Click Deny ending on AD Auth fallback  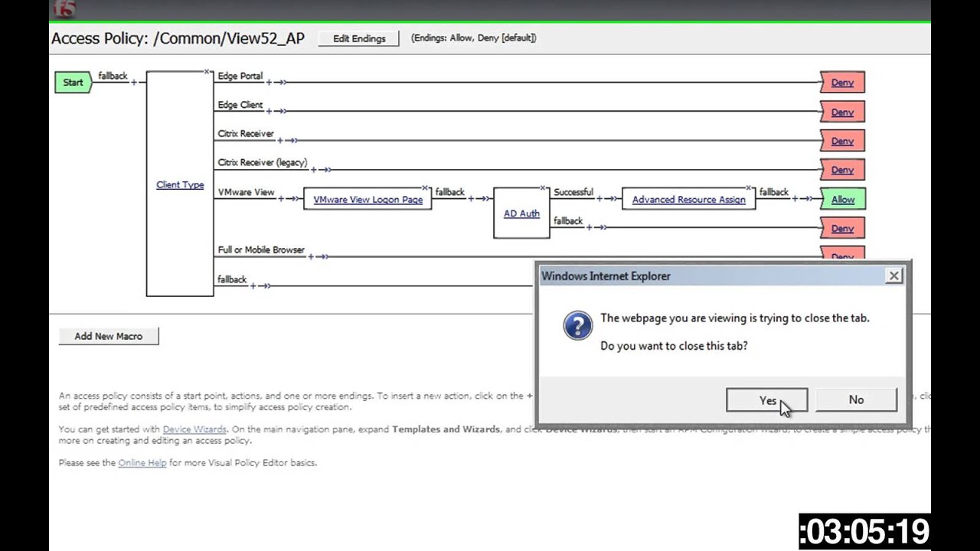tap(842, 228)
